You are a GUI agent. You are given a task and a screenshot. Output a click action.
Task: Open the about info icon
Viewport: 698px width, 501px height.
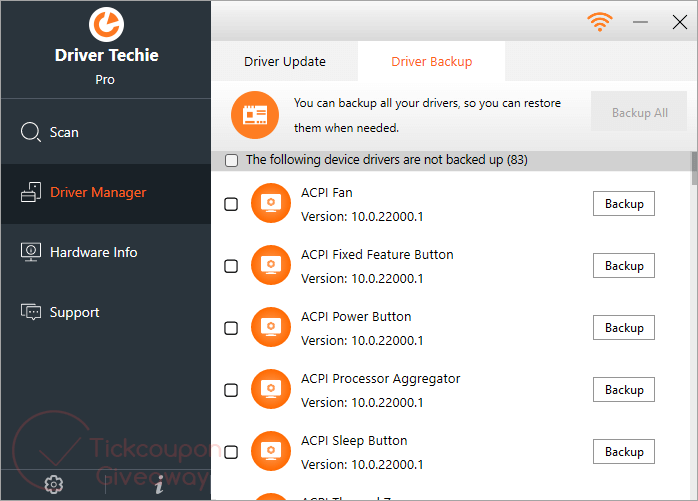click(159, 484)
